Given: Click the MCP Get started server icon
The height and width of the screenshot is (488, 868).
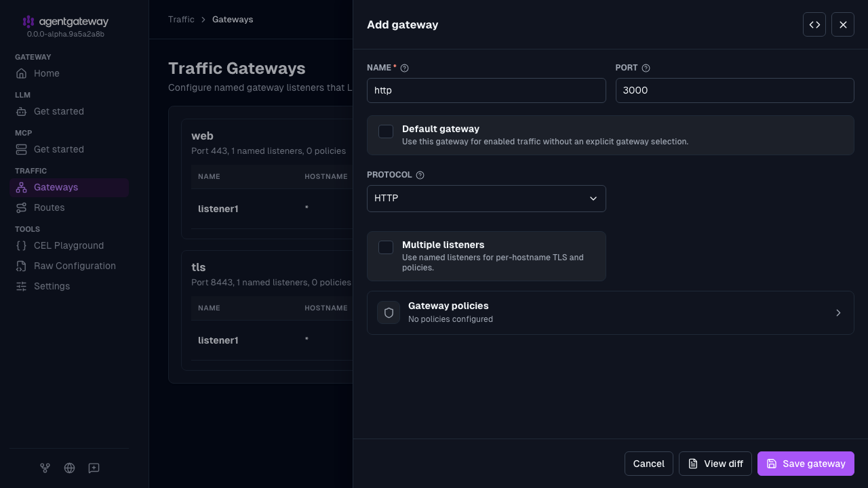Looking at the screenshot, I should (x=22, y=149).
